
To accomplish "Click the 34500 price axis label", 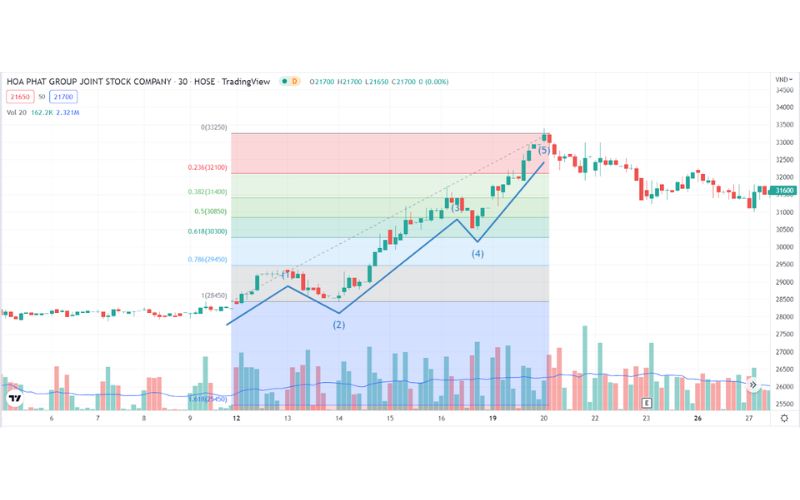I will tap(785, 90).
